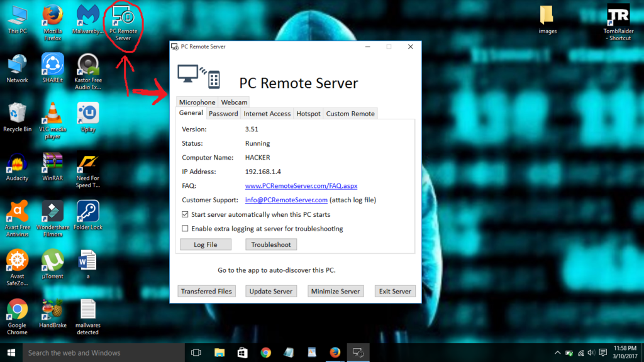Select PC Remote Server taskbar button

[x=358, y=353]
